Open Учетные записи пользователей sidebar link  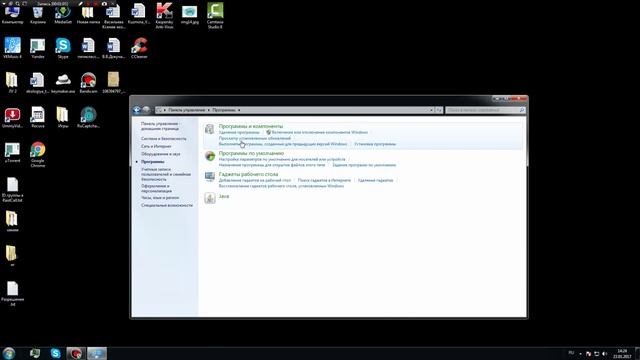[x=166, y=174]
